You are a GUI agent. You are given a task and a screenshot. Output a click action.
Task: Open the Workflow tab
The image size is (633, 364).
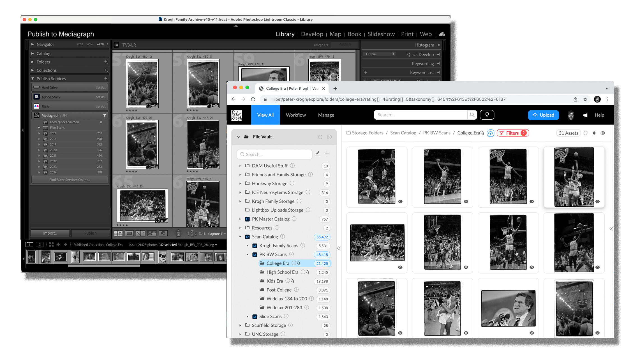click(x=296, y=115)
